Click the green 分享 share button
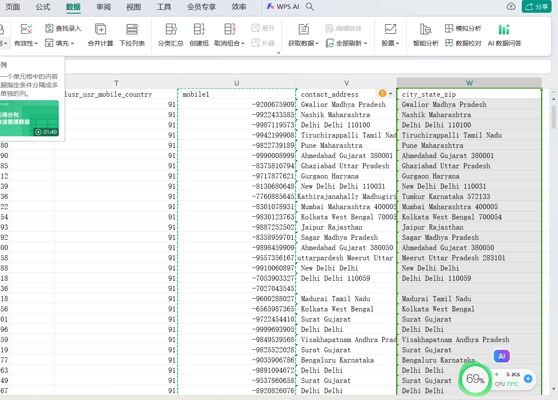This screenshot has height=400, width=558. (x=537, y=6)
